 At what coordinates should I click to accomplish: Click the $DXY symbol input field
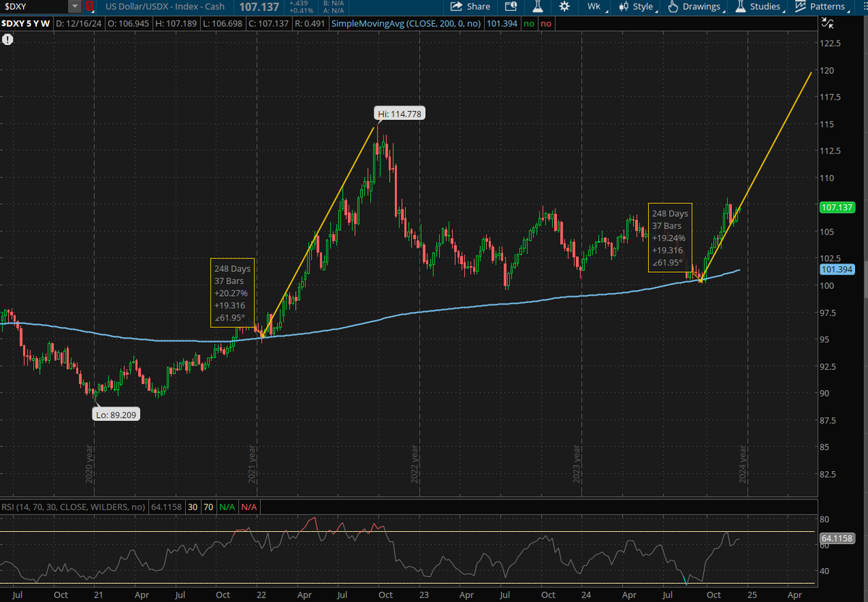35,7
